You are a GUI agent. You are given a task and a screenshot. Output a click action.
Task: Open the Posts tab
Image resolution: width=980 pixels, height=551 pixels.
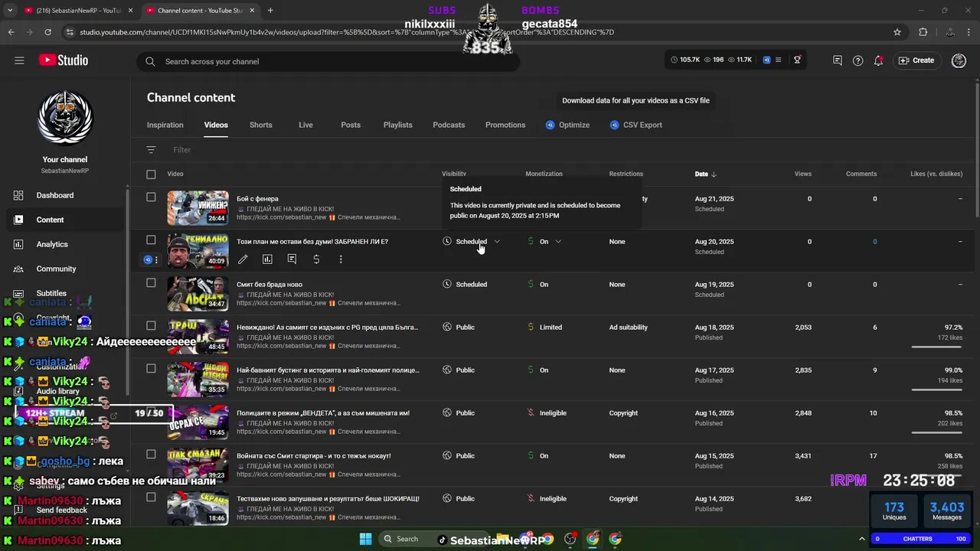pos(351,125)
